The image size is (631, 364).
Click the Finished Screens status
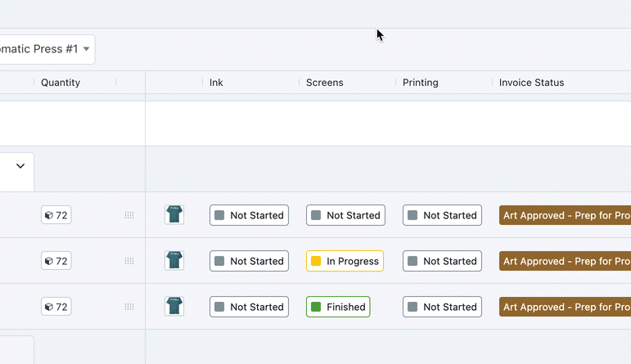(x=338, y=307)
